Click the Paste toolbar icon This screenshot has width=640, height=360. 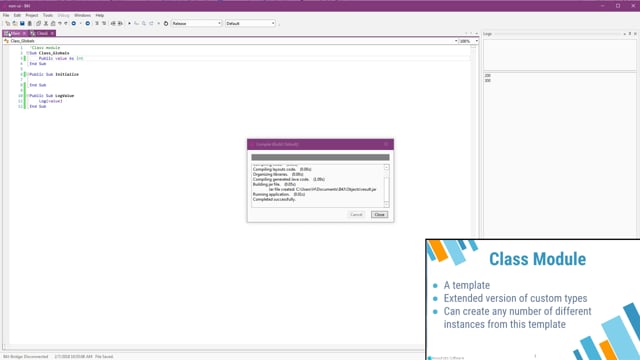(53, 24)
